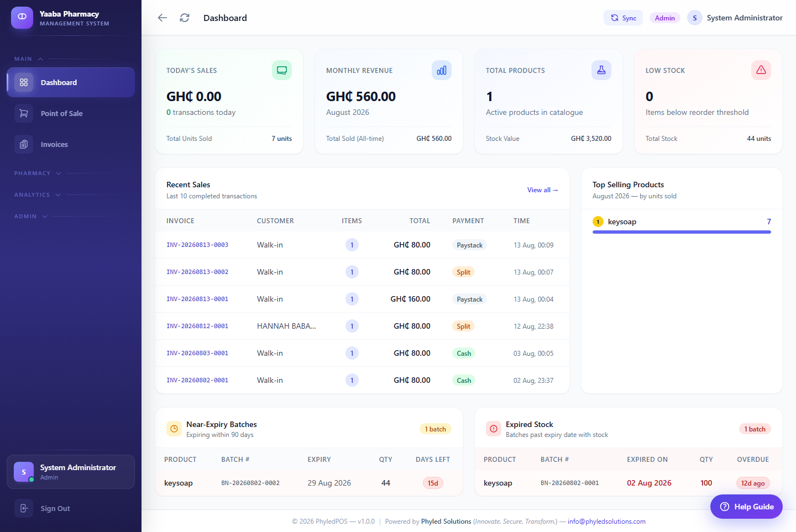
Task: Click Sign Out in sidebar
Action: pyautogui.click(x=71, y=508)
